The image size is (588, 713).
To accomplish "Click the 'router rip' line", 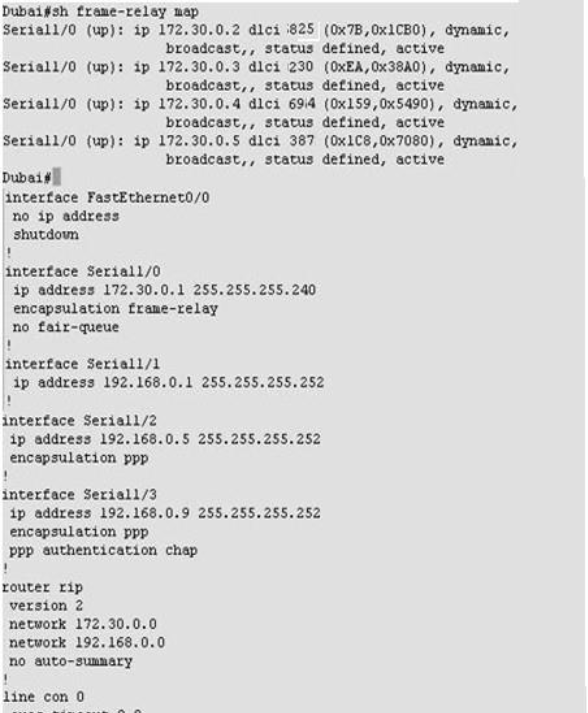I will pos(42,587).
